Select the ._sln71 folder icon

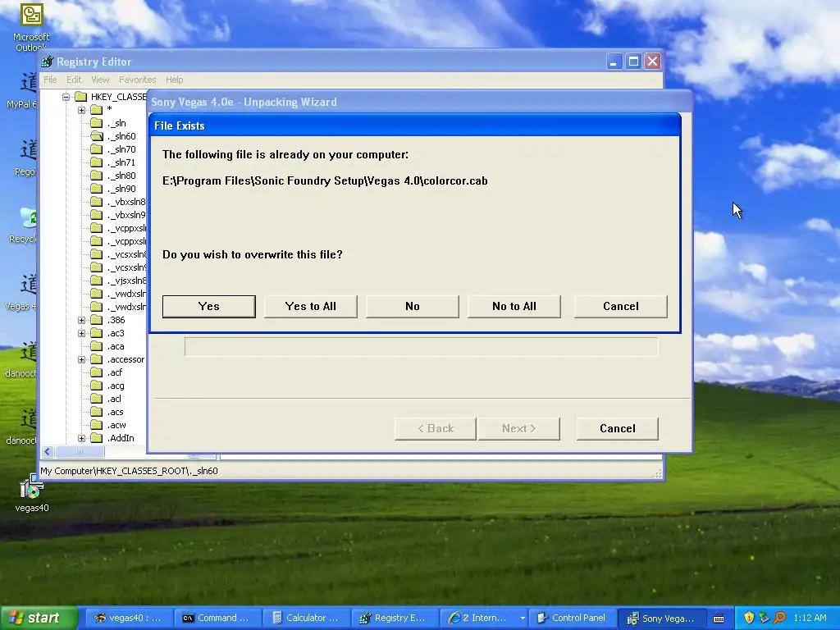pos(97,162)
